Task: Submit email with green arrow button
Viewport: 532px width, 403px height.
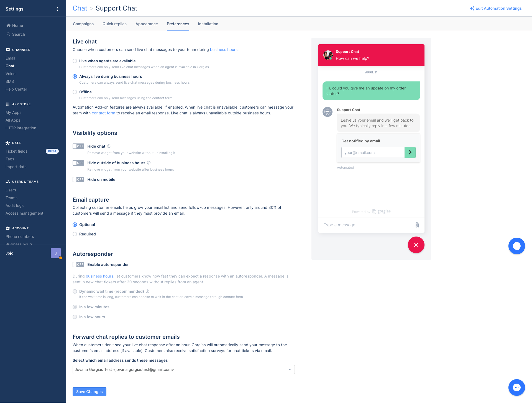Action: tap(410, 153)
